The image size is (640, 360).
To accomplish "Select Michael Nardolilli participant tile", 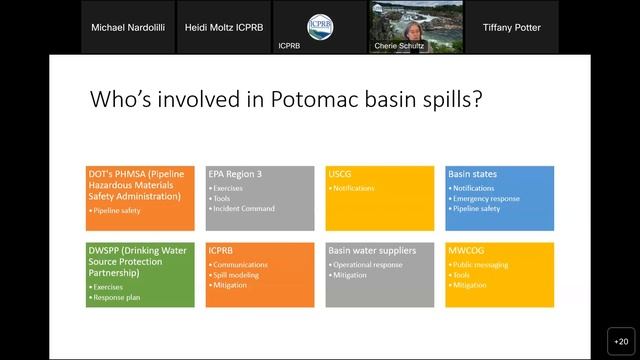I will point(128,27).
